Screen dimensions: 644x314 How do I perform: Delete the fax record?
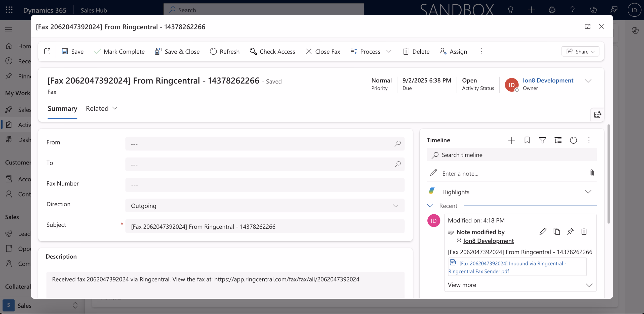pos(416,51)
